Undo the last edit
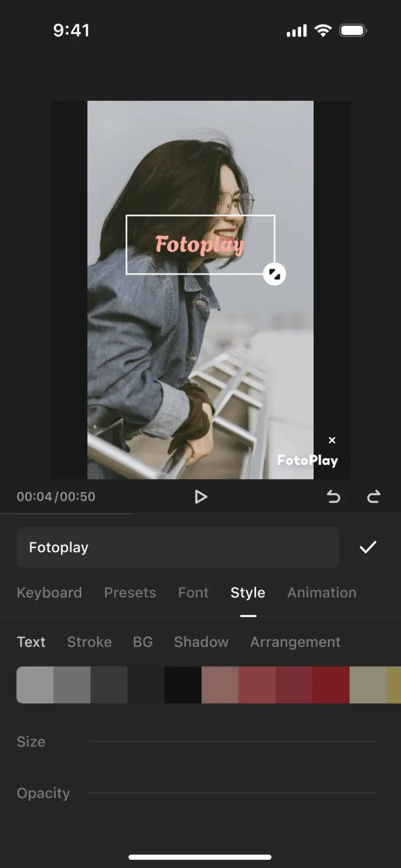 click(334, 496)
